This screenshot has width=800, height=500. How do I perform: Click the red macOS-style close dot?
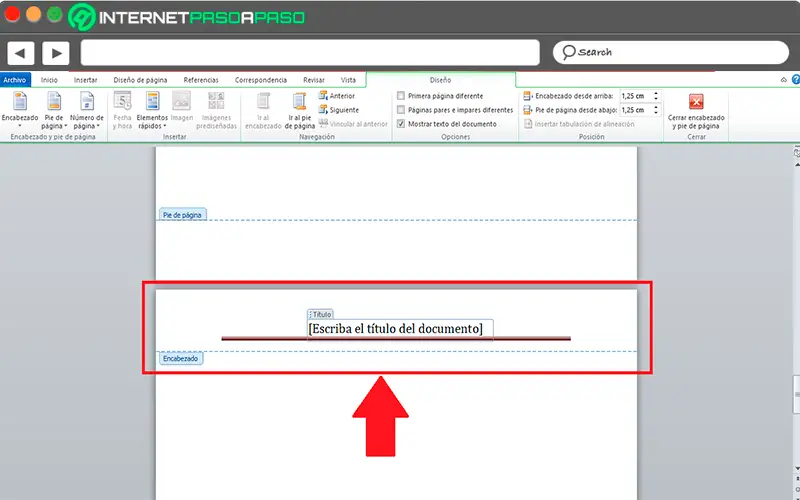click(x=12, y=14)
